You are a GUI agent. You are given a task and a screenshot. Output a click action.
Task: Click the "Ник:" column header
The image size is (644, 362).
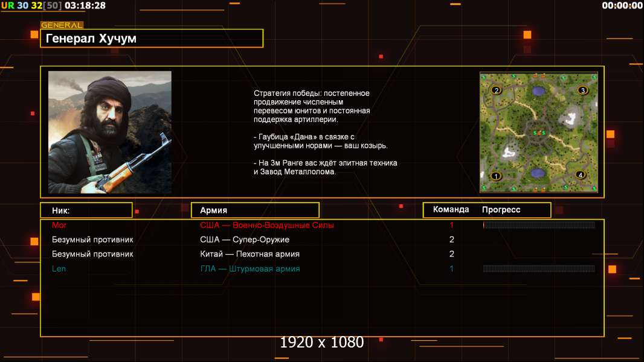click(86, 211)
